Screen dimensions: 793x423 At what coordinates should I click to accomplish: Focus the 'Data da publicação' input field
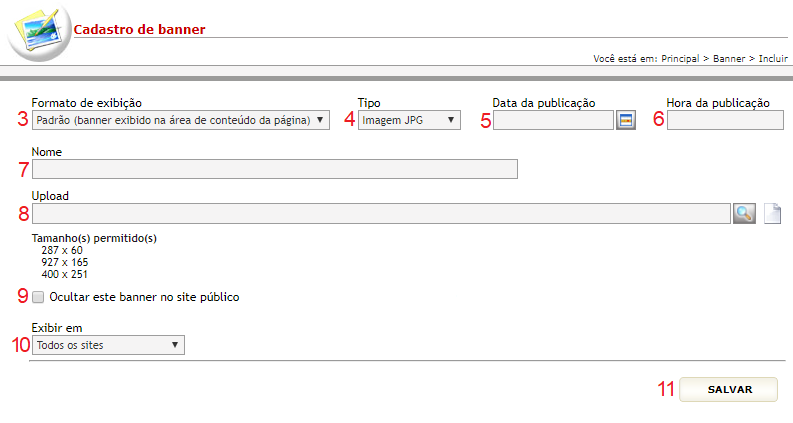[553, 120]
